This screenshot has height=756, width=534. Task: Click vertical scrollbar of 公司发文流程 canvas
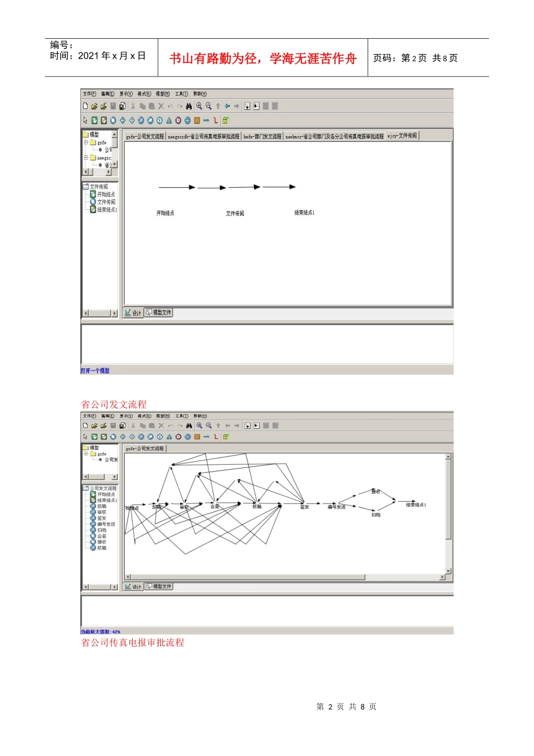click(448, 513)
